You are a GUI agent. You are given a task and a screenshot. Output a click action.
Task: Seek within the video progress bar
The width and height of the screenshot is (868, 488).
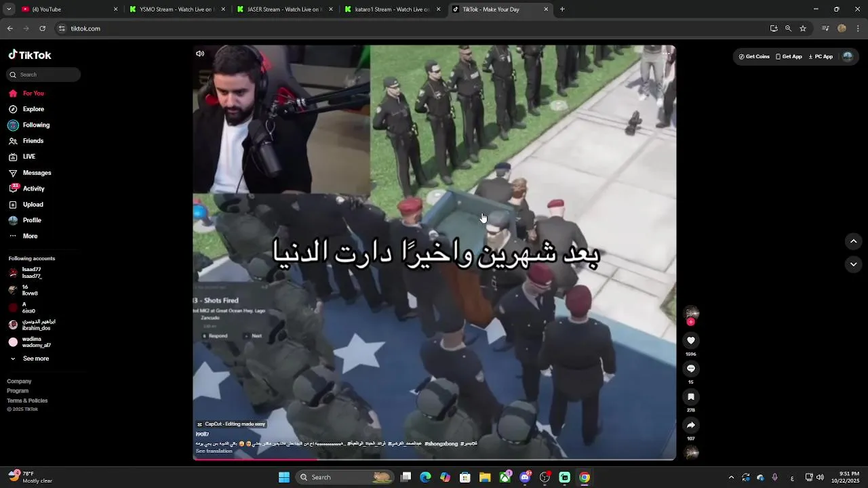434,460
